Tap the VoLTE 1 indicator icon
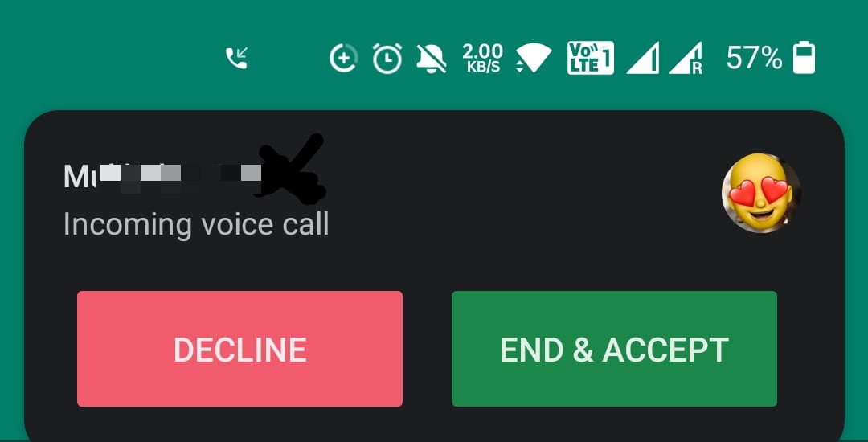Screen dimensions: 868x442 click(x=591, y=58)
